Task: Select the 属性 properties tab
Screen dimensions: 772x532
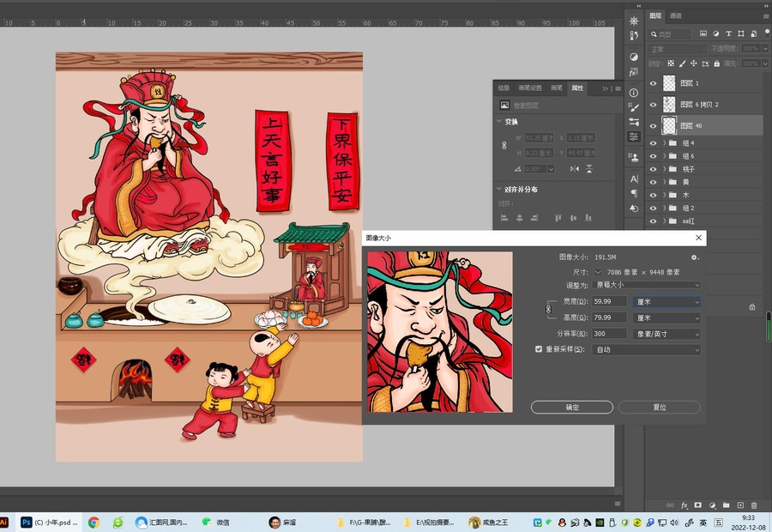Action: click(x=577, y=88)
